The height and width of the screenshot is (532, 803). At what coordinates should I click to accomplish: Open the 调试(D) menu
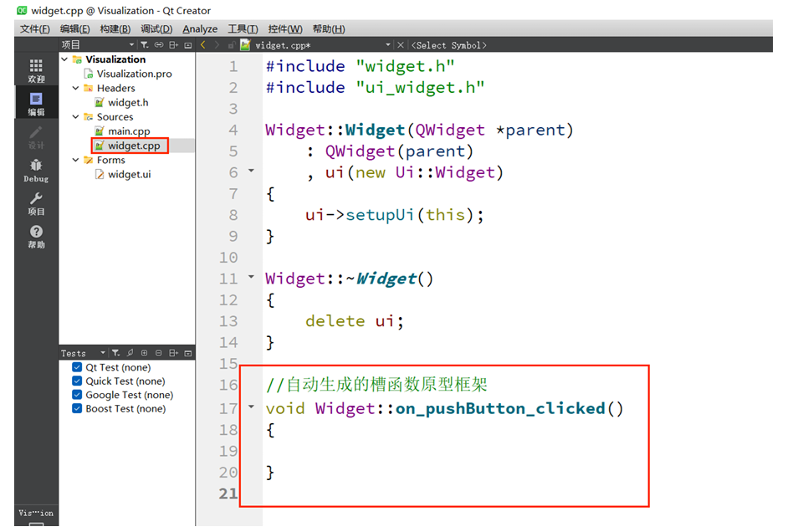click(x=156, y=28)
